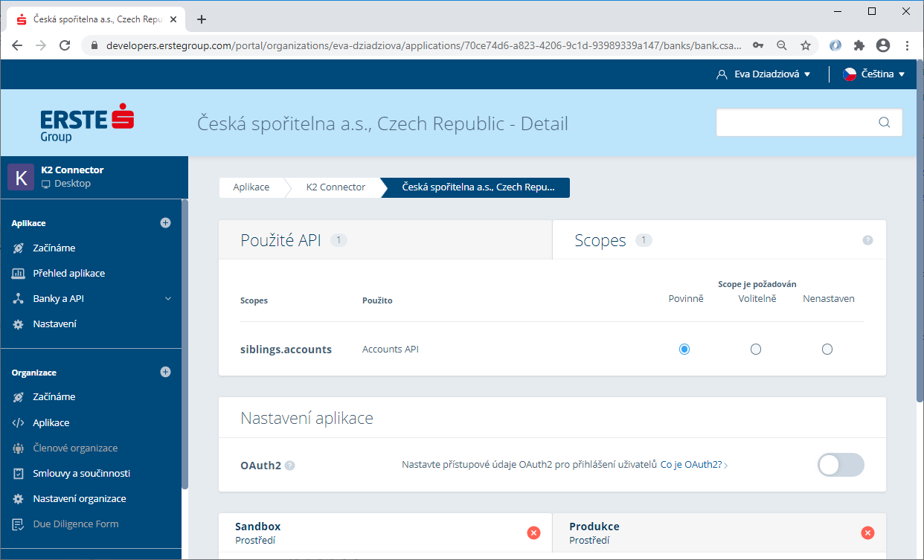Add new organization with Organizace plus icon
Screen dimensions: 924x560
(x=165, y=372)
